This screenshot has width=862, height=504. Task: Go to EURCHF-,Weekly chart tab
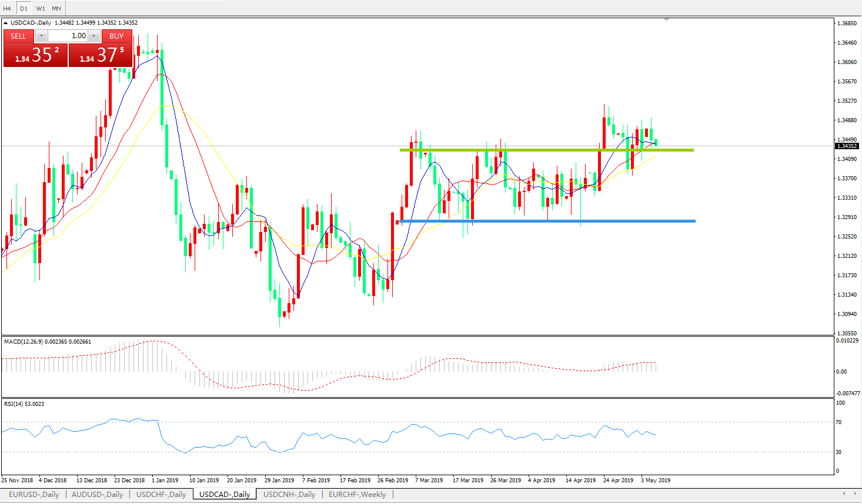coord(357,495)
